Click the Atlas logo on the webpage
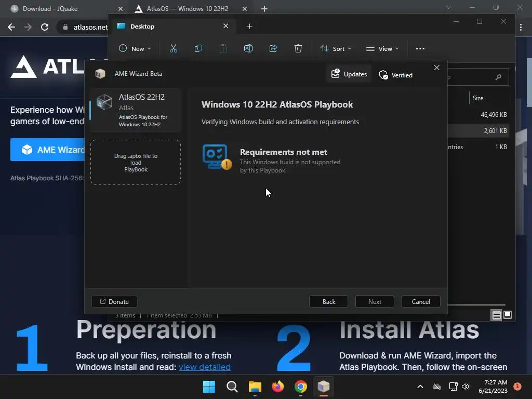 [x=47, y=66]
